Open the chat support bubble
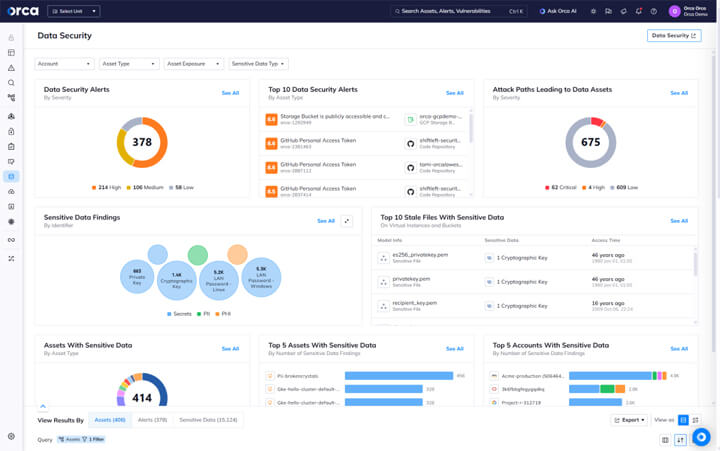720x451 pixels. pos(701,437)
